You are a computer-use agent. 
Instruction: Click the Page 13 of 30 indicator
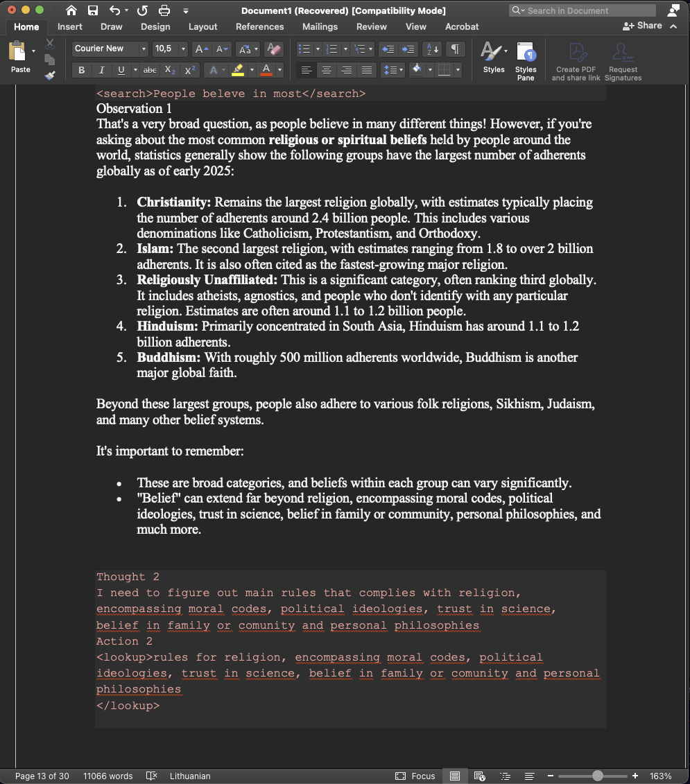point(42,776)
